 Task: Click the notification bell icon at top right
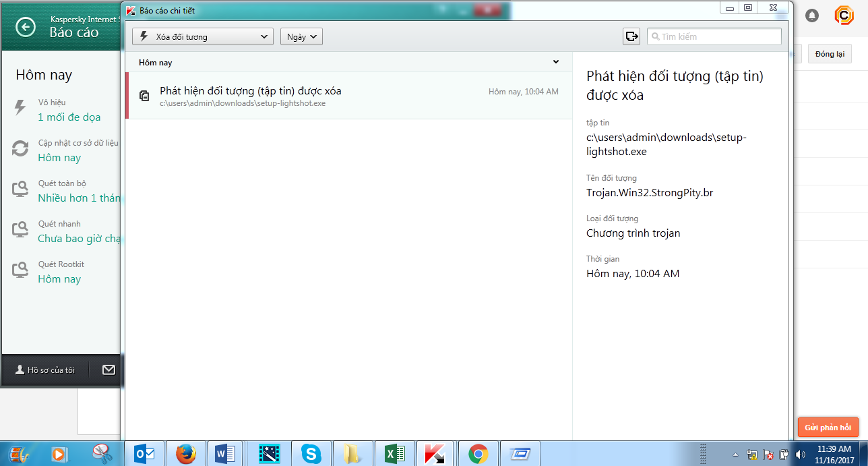(812, 15)
